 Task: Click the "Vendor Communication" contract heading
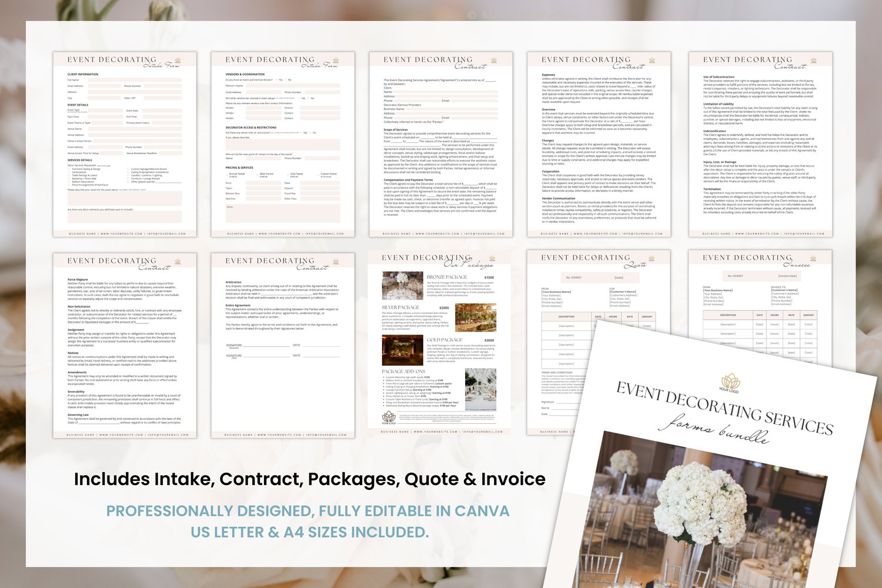click(x=559, y=199)
